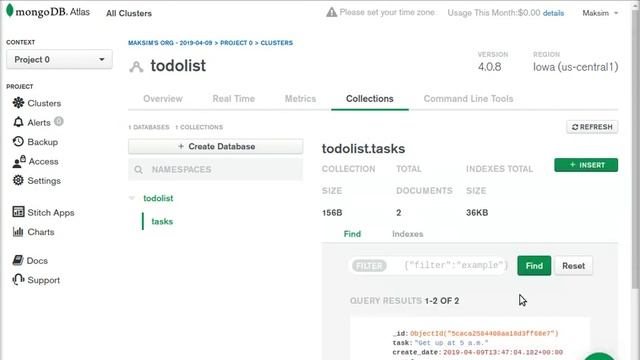Open the Backup clock icon item

(35, 142)
